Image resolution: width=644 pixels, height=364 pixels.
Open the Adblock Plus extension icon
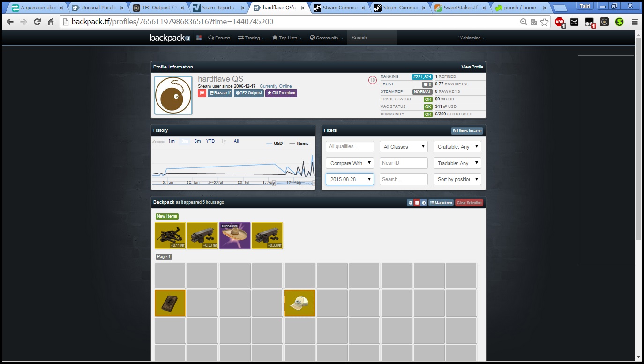[560, 22]
